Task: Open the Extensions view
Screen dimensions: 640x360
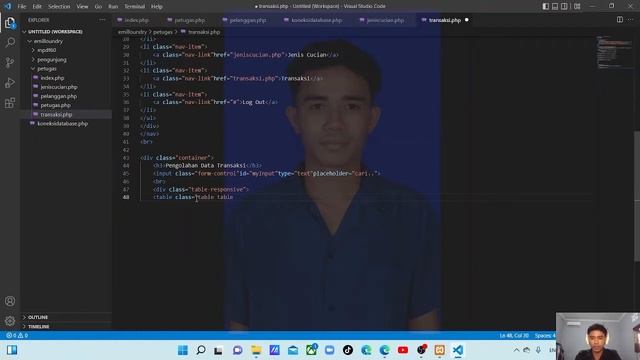Action: (10, 102)
